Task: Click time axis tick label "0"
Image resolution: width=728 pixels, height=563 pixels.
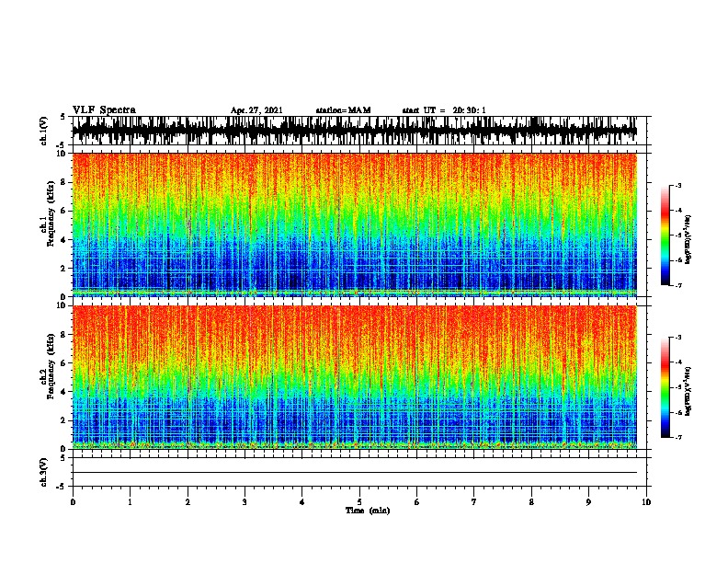Action: tap(73, 502)
